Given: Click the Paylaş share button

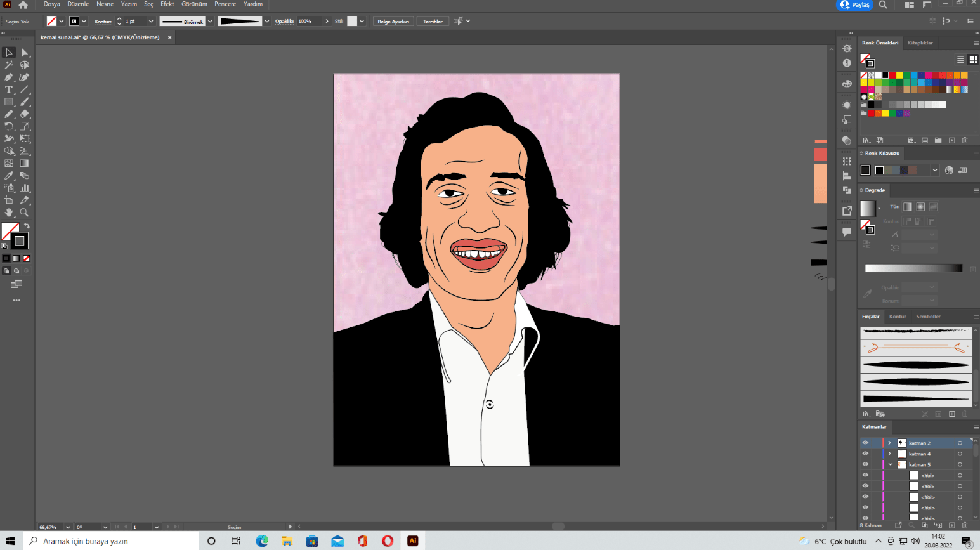Looking at the screenshot, I should [x=854, y=4].
